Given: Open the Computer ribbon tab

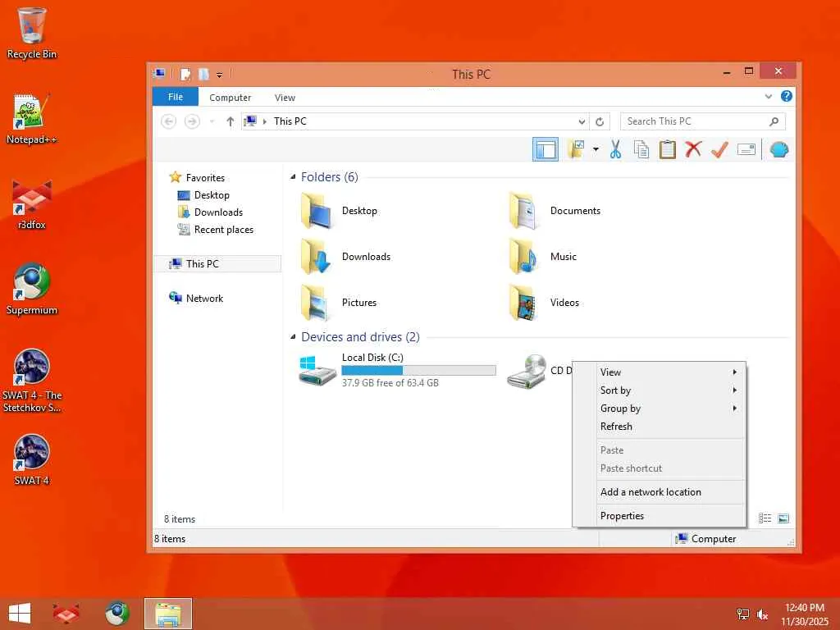Looking at the screenshot, I should 230,98.
